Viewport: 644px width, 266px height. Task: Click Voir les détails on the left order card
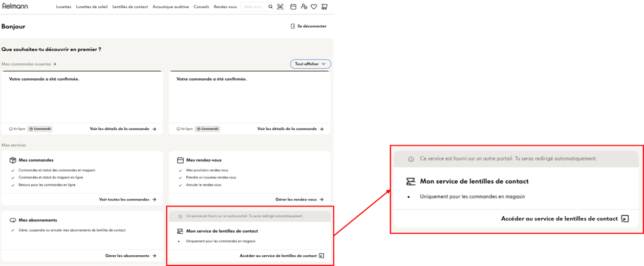[x=123, y=129]
